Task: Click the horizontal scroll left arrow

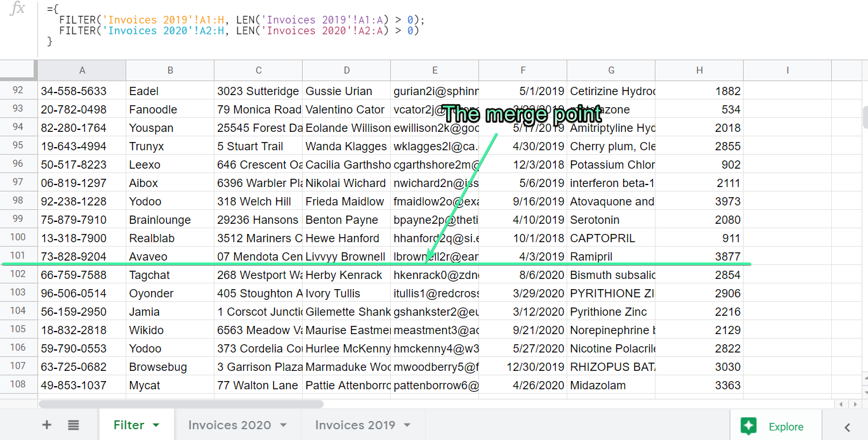Action: tap(841, 404)
